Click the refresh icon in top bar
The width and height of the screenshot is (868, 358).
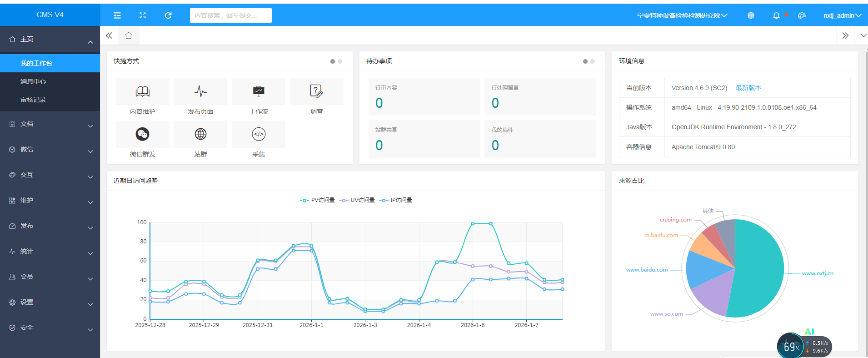point(168,15)
